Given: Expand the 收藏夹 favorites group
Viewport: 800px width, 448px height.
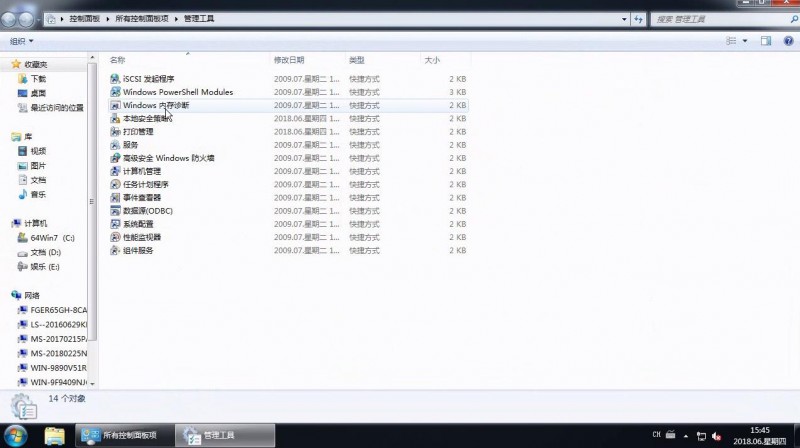Looking at the screenshot, I should 30,64.
